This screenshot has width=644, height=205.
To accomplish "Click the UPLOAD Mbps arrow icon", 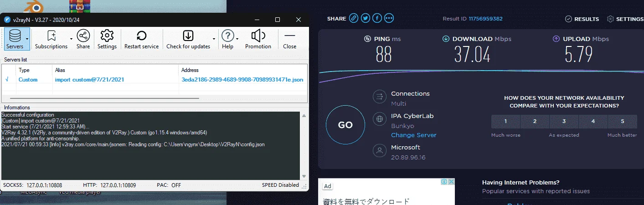I will click(556, 39).
